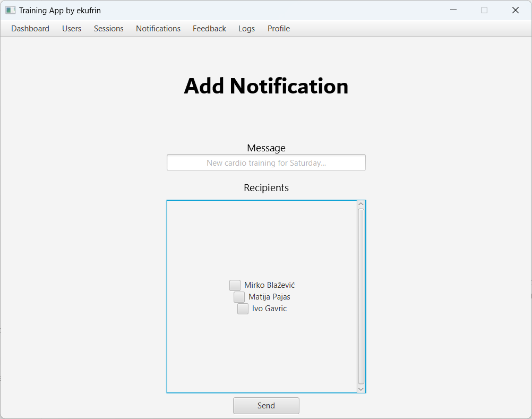This screenshot has height=419, width=532.
Task: Click the recipients list scrollbar thumb
Action: (361, 296)
